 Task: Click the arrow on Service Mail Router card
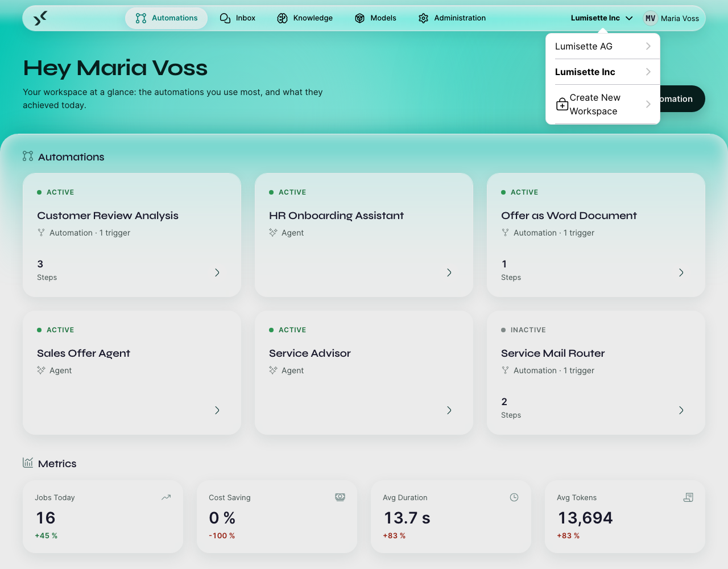click(681, 410)
